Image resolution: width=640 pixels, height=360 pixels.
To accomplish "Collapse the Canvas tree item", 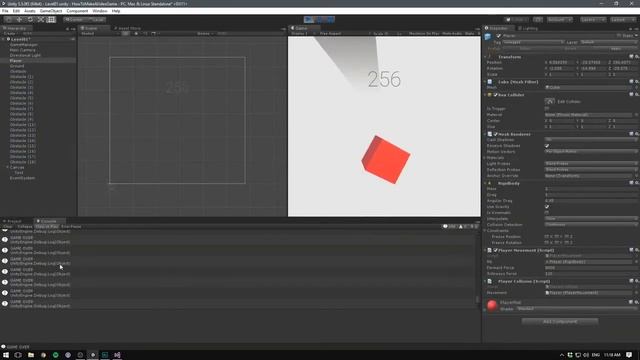I will [x=7, y=167].
